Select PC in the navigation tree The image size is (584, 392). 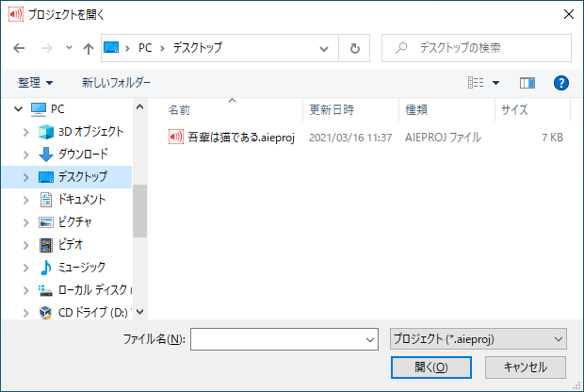tap(57, 109)
